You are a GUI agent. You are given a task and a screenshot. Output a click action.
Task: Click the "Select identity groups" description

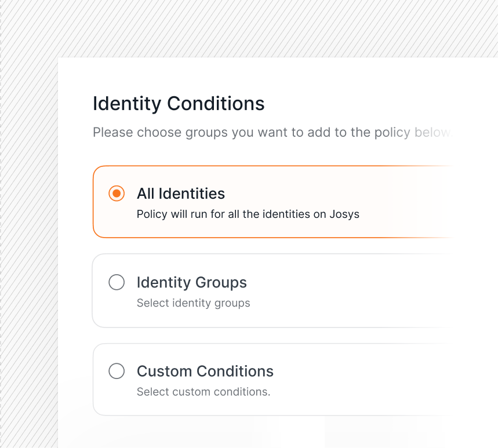click(194, 303)
